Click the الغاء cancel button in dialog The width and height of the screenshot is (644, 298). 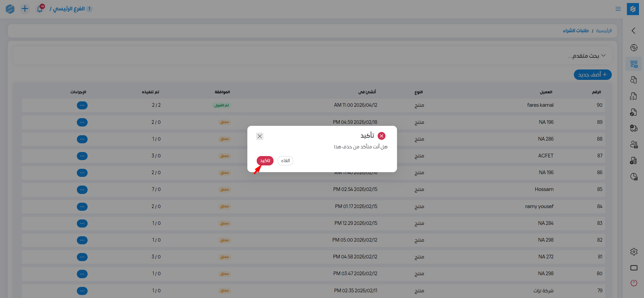click(x=285, y=161)
